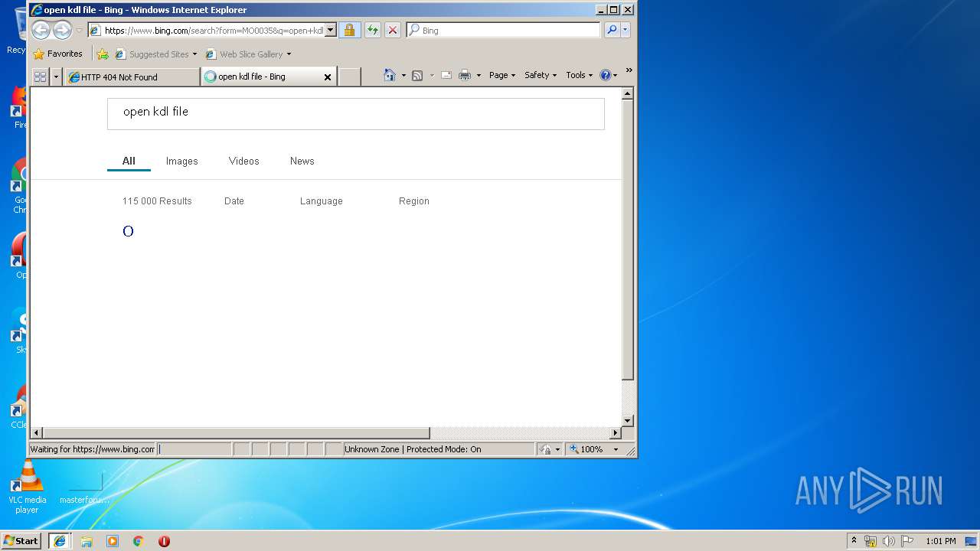Click the horizontal scrollbar thumb
The image size is (980, 551).
coord(236,433)
